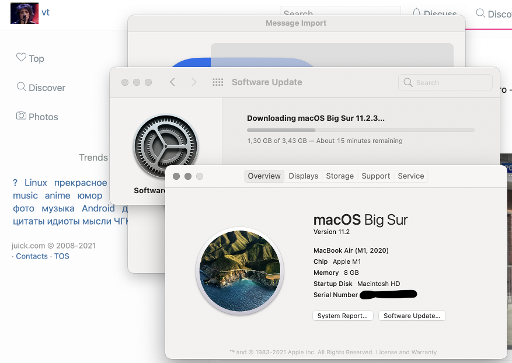Viewport: 512px width, 363px height.
Task: Click the Version 11.2 text
Action: click(x=331, y=232)
